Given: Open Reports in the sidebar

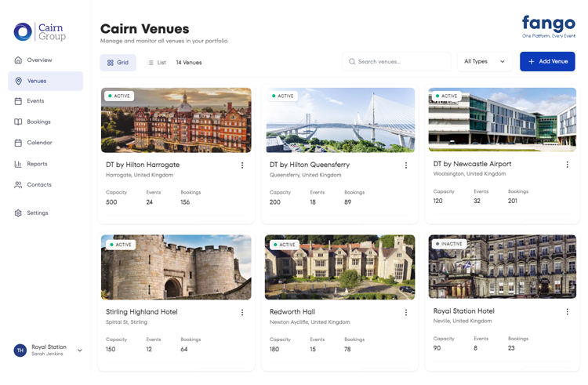Looking at the screenshot, I should (45, 164).
